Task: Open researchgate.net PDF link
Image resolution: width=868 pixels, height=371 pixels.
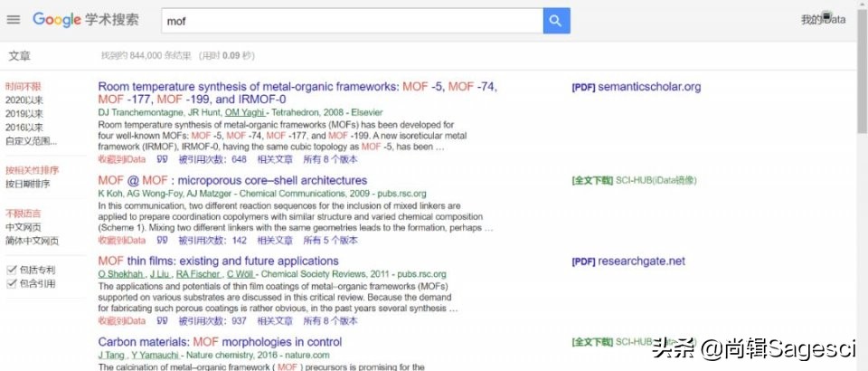Action: (x=628, y=262)
